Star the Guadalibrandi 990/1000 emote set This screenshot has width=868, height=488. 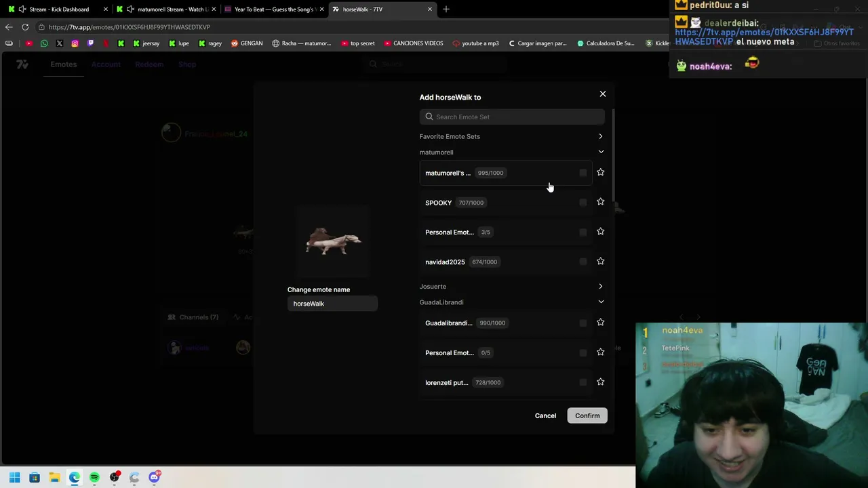pos(600,323)
